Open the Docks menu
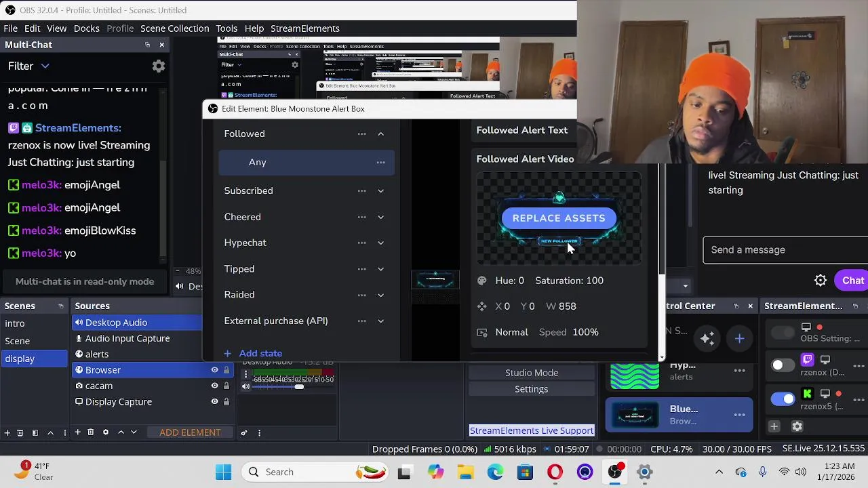This screenshot has width=868, height=488. [x=87, y=28]
